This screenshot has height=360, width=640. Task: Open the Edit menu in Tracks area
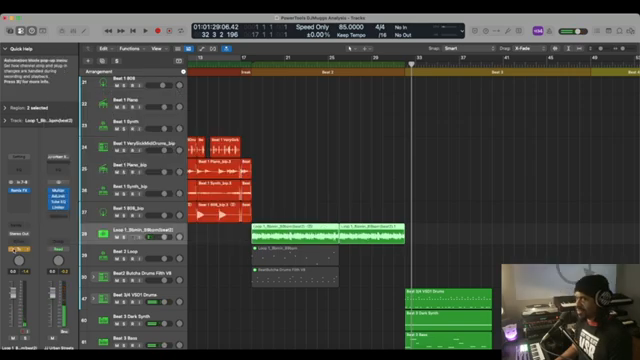(x=105, y=49)
